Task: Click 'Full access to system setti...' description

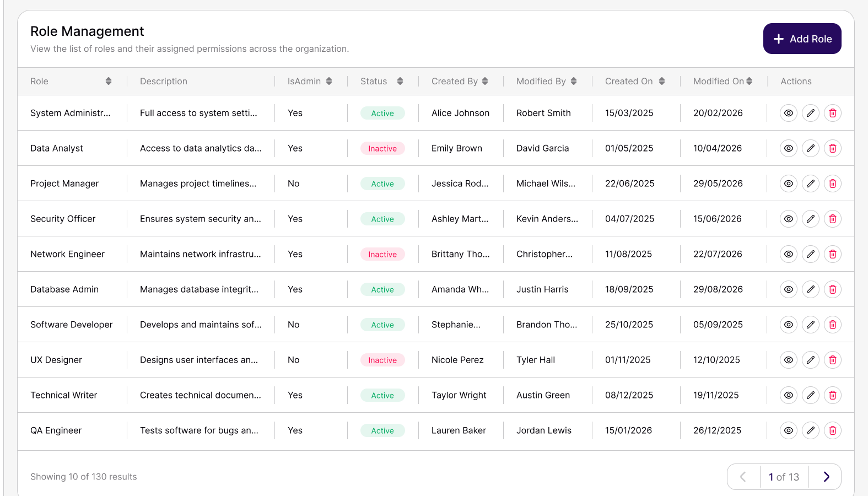Action: (198, 113)
